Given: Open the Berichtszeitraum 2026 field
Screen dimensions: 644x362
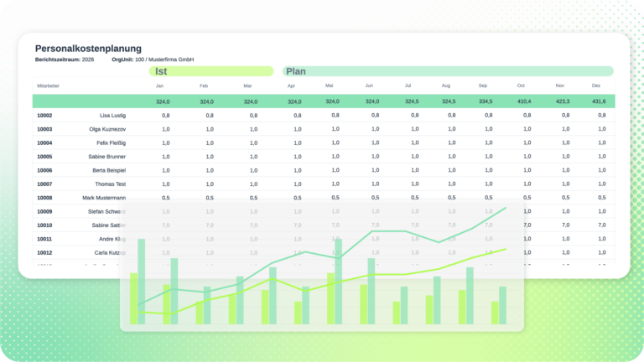Looking at the screenshot, I should tap(64, 59).
